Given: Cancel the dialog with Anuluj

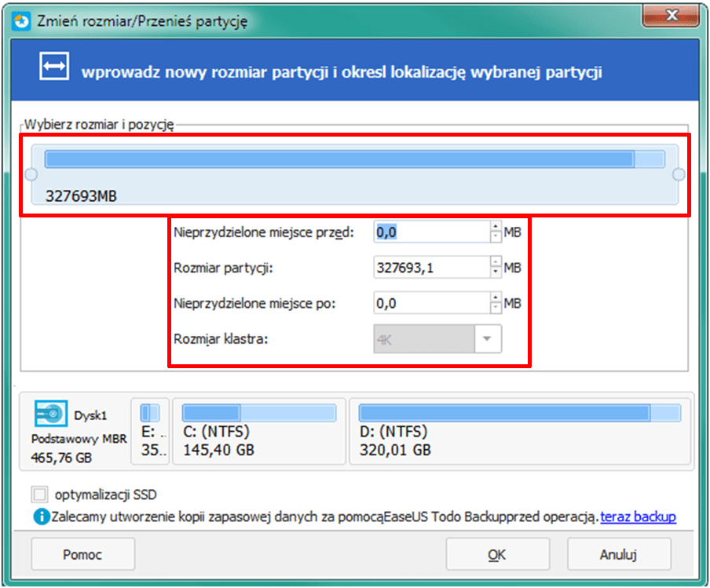Looking at the screenshot, I should point(619,554).
